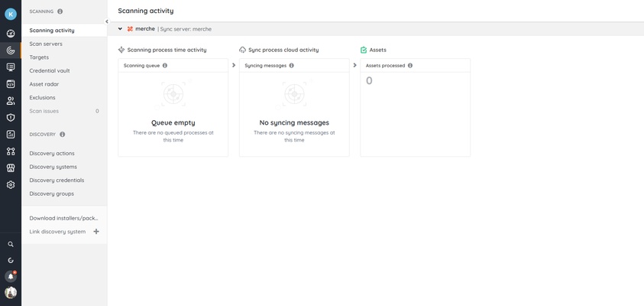Click the 'Scanning process time activity' label
Screen dimensions: 644x306
pos(167,50)
